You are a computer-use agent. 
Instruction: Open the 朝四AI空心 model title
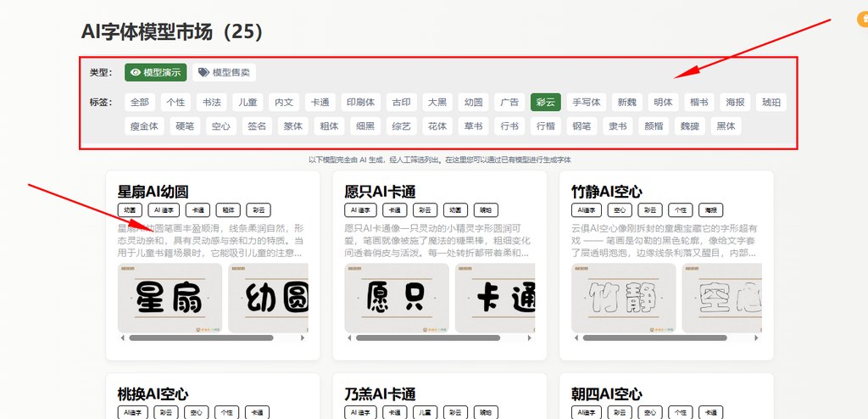pos(607,394)
